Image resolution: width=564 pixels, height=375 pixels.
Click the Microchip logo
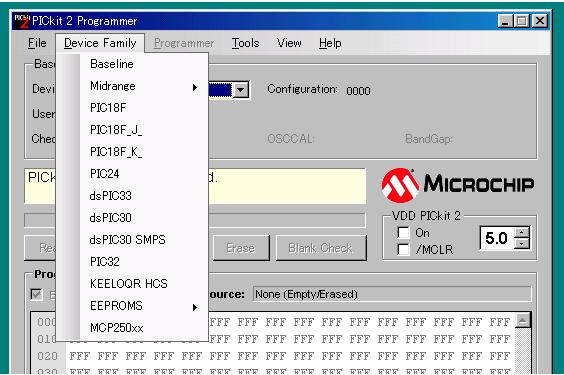(458, 184)
